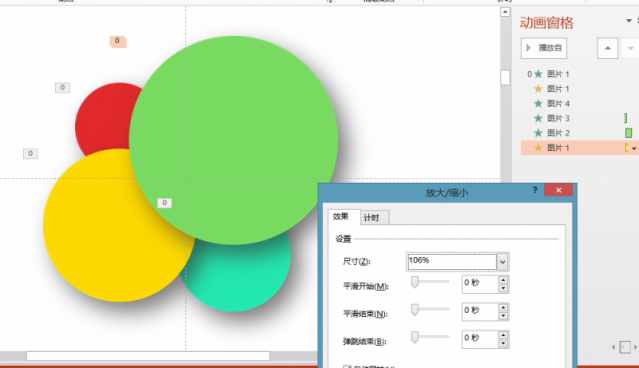Viewport: 639px width, 368px height.
Task: Click the 0 animation tag beside the red circle
Action: point(62,87)
